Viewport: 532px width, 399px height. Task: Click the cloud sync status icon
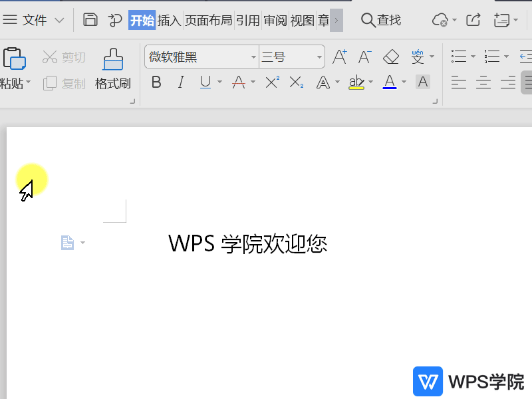pos(440,20)
